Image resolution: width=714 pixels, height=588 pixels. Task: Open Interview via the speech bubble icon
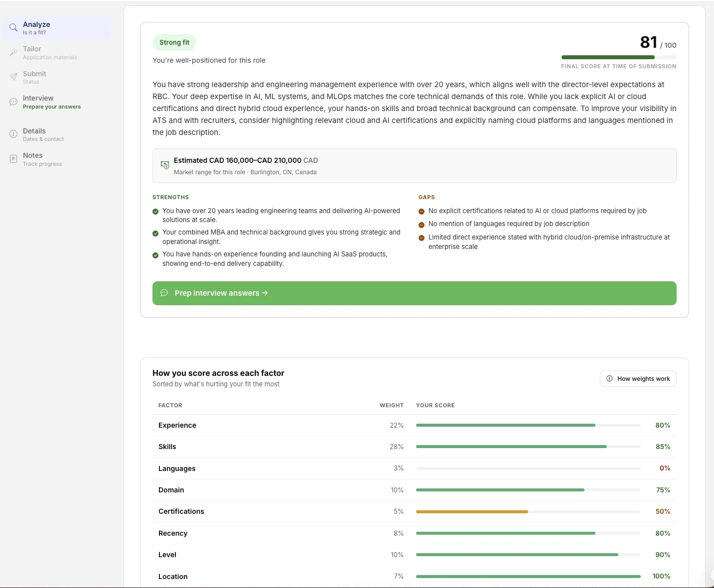13,102
